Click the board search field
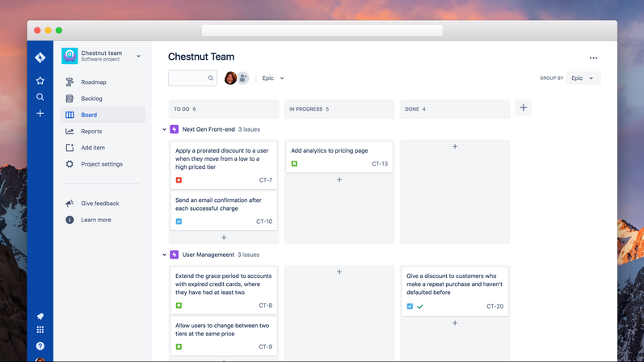 [x=192, y=78]
